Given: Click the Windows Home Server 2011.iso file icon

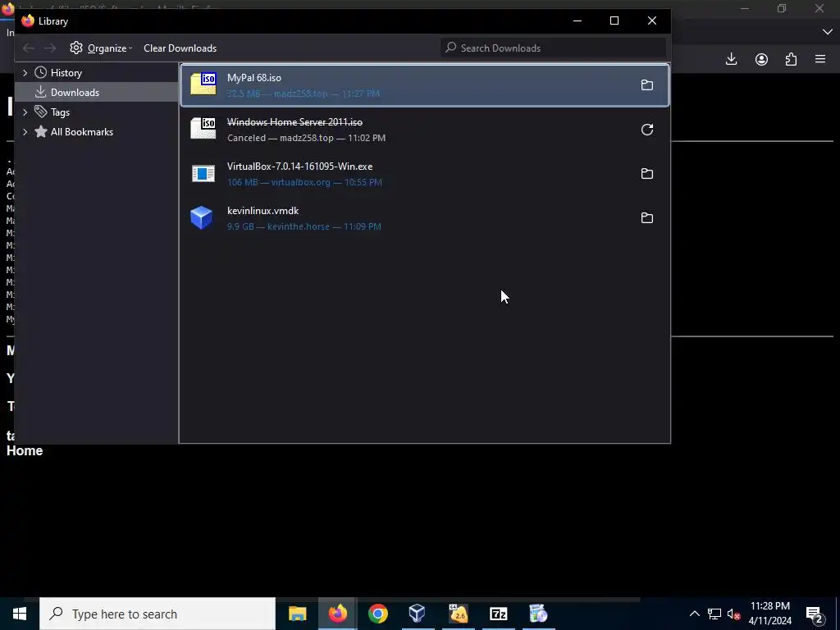Looking at the screenshot, I should click(x=203, y=129).
